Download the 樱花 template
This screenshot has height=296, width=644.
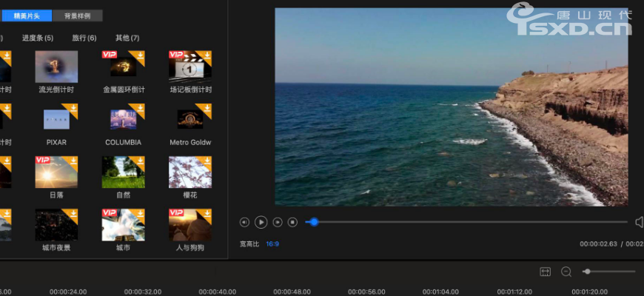coord(207,161)
